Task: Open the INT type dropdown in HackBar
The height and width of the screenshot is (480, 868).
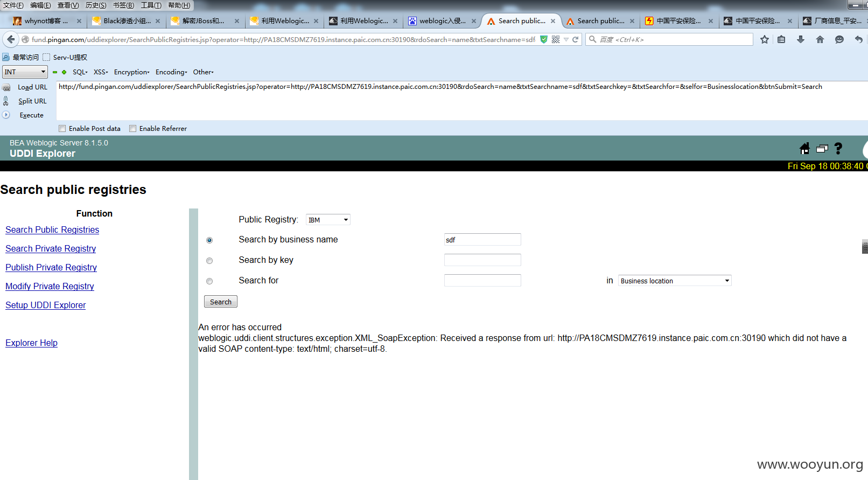Action: pos(25,72)
